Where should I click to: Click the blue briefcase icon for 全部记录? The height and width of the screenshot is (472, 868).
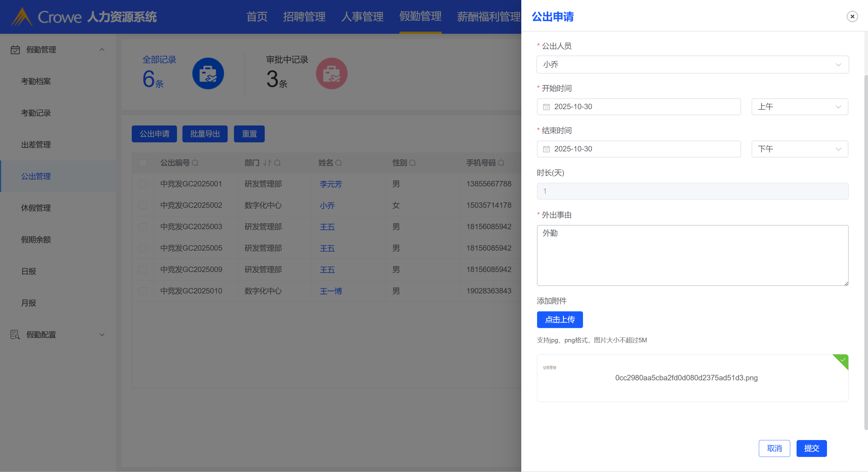(208, 74)
